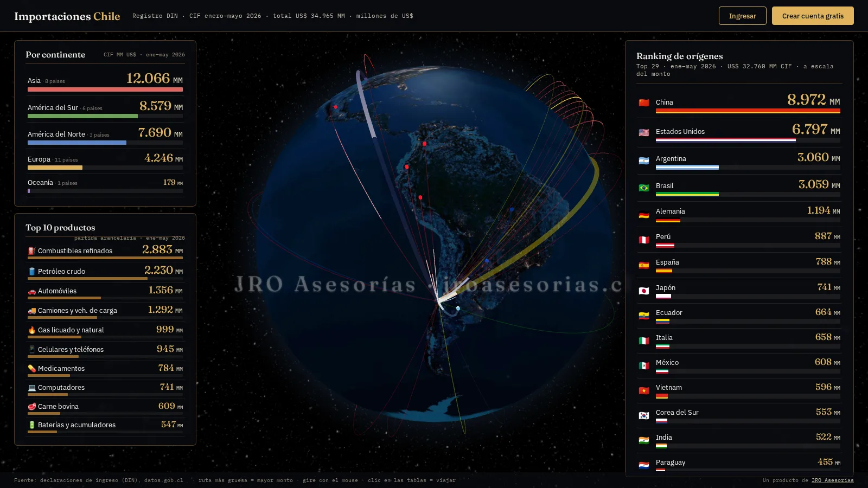Click the Brasil flag icon

644,188
